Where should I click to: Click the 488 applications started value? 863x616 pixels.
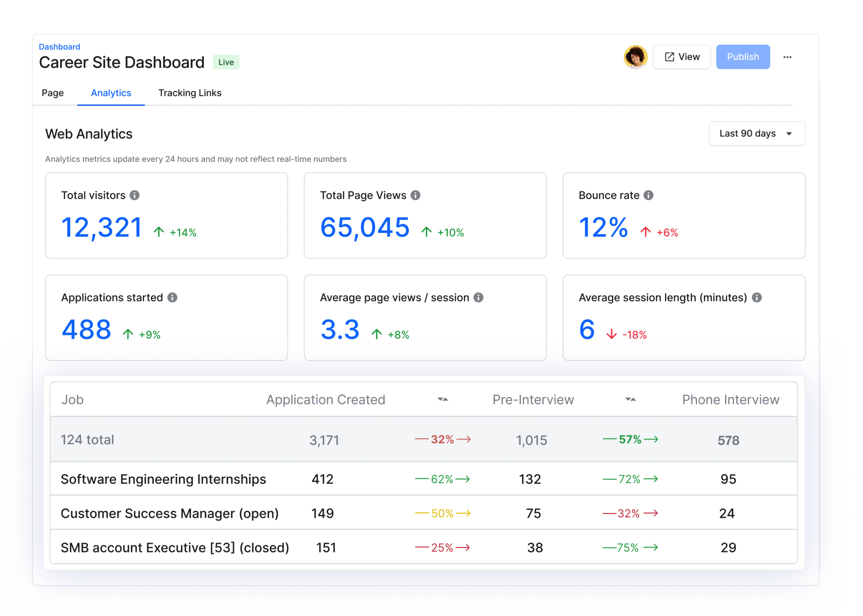(86, 330)
